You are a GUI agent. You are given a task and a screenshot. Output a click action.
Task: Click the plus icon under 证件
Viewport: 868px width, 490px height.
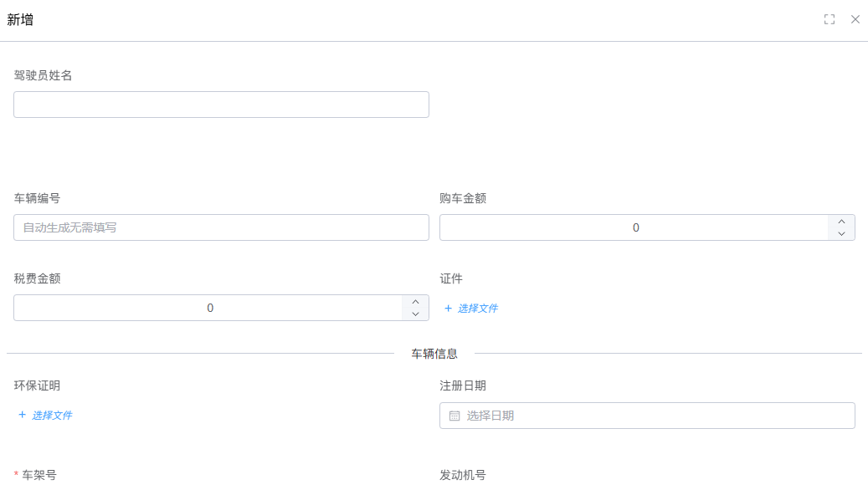tap(448, 309)
